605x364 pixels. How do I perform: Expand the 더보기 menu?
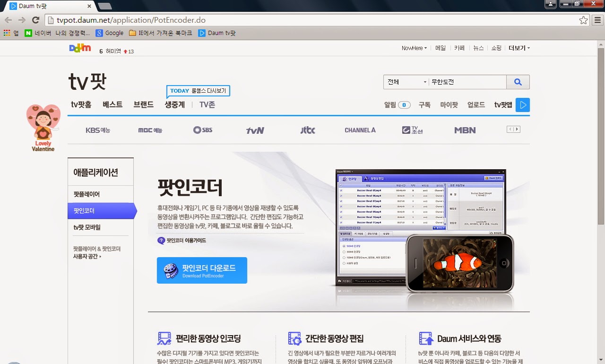519,48
